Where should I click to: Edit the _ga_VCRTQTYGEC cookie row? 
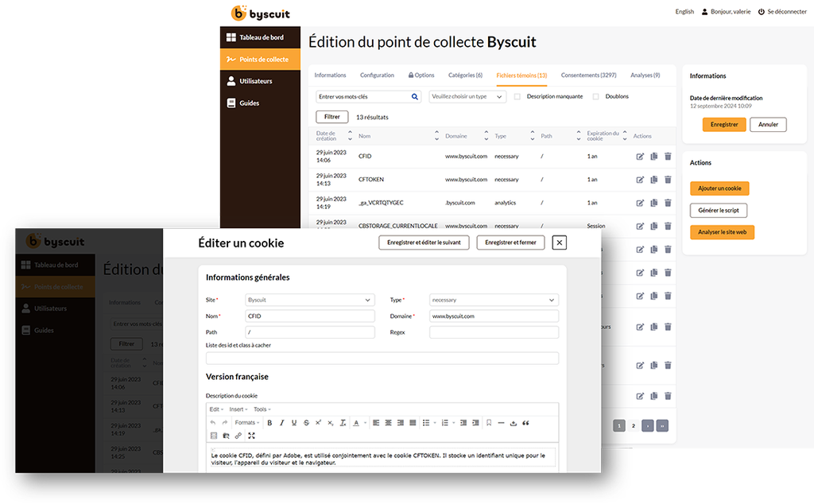pyautogui.click(x=640, y=203)
